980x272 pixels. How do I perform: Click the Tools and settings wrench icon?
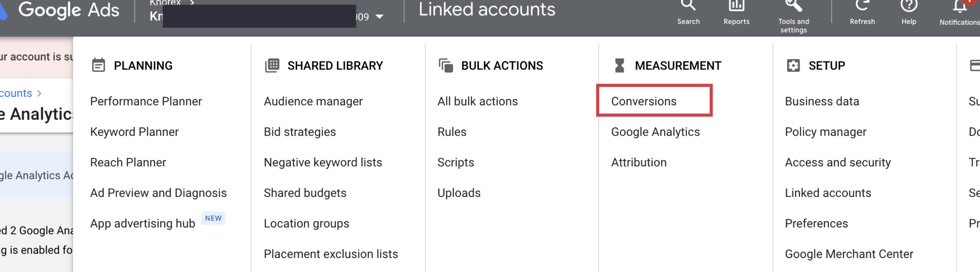[x=793, y=5]
